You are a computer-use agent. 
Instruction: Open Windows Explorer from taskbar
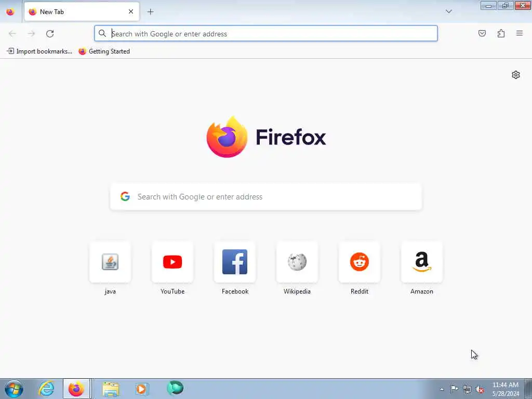tap(111, 389)
